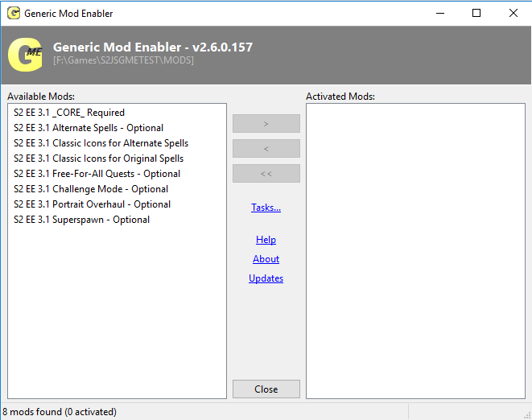
Task: Click the deactivate mod arrow button (<)
Action: point(266,149)
